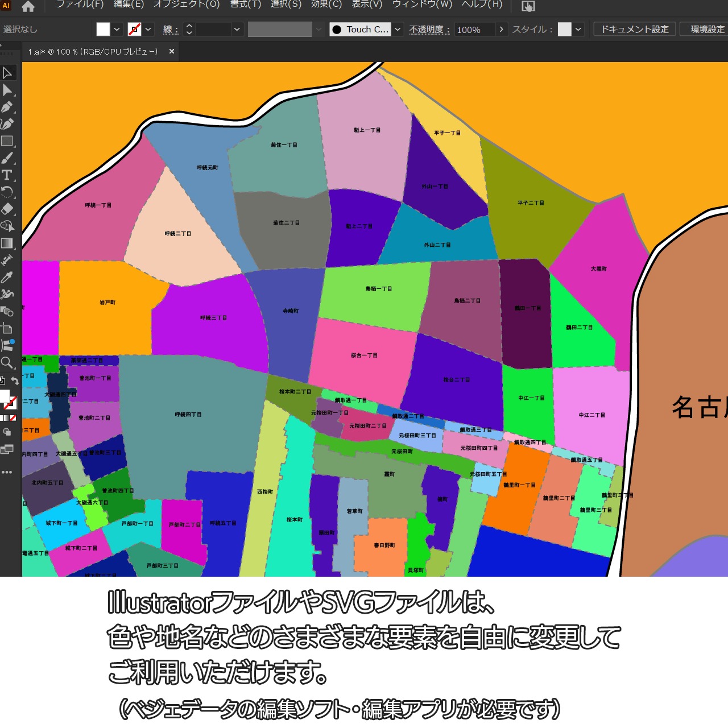Viewport: 728px width, 728px height.
Task: Select the Selection tool arrow
Action: [x=7, y=73]
